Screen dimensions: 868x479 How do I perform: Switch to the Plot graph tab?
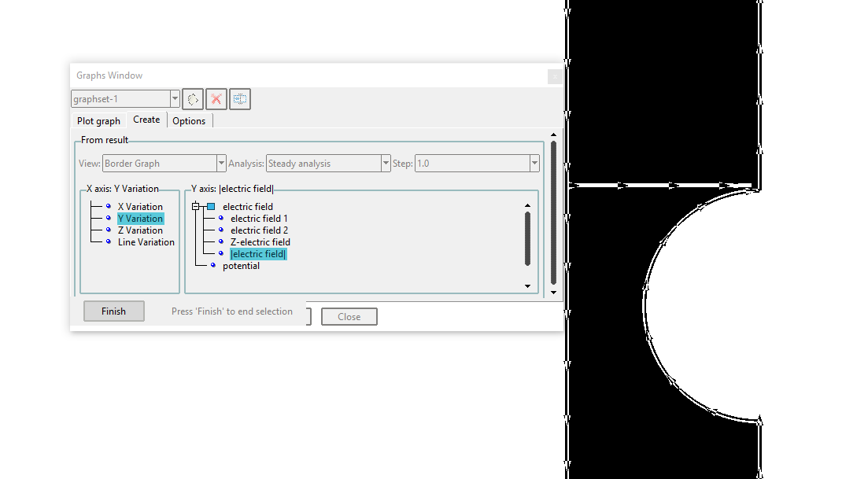coord(98,121)
